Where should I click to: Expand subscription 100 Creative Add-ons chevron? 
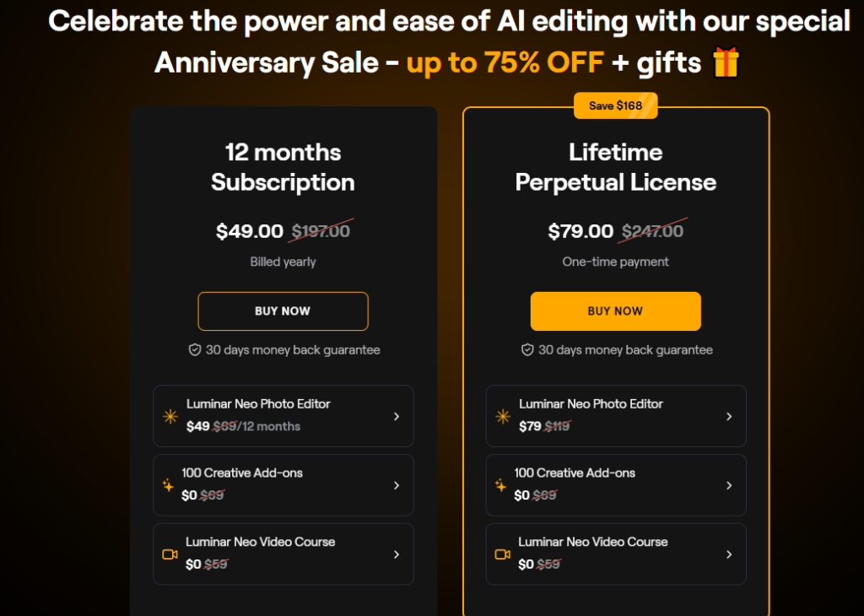pos(397,485)
